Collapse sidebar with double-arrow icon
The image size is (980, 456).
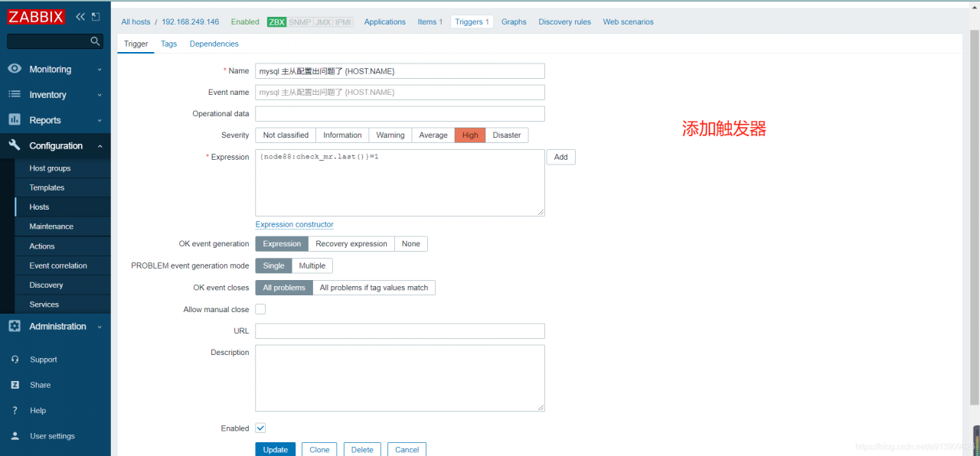click(x=80, y=16)
